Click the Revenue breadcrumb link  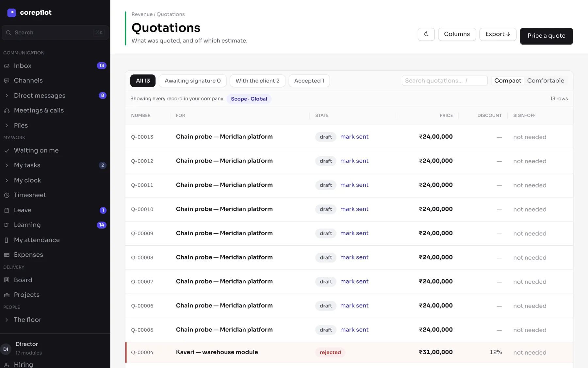pyautogui.click(x=142, y=14)
